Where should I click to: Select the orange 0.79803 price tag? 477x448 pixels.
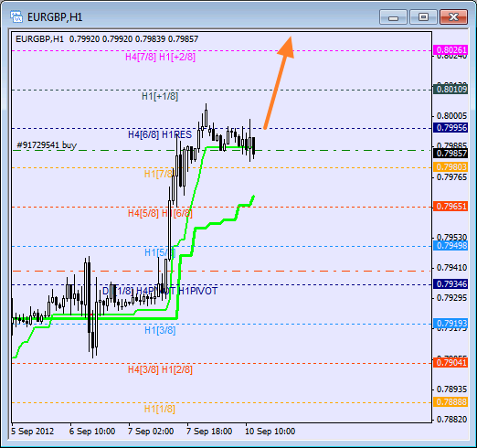tap(450, 167)
